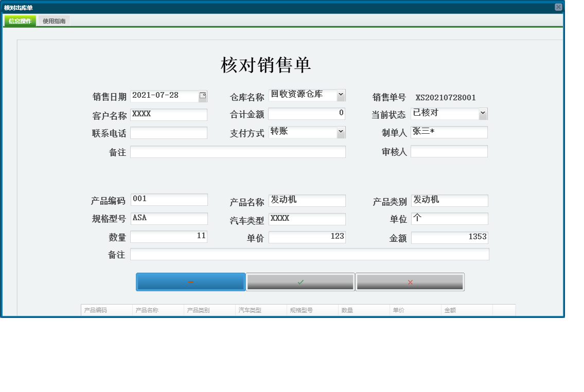Switch to the 使用指南 tab
This screenshot has height=392, width=584.
53,21
